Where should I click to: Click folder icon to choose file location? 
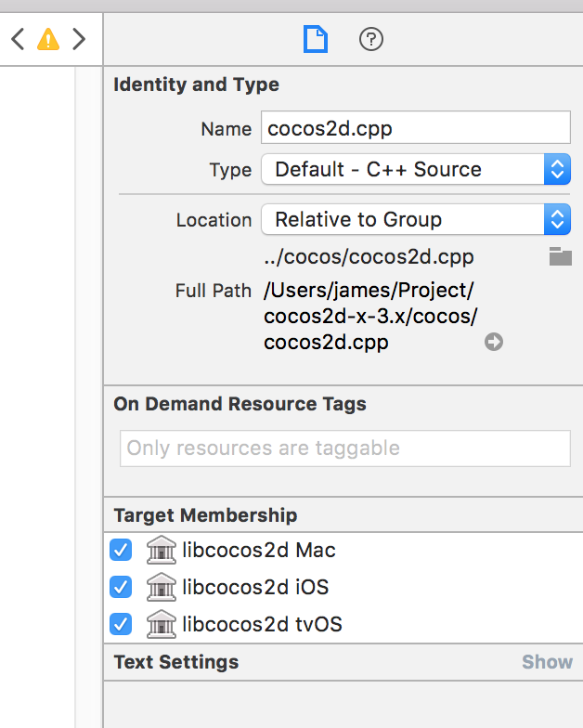(560, 257)
